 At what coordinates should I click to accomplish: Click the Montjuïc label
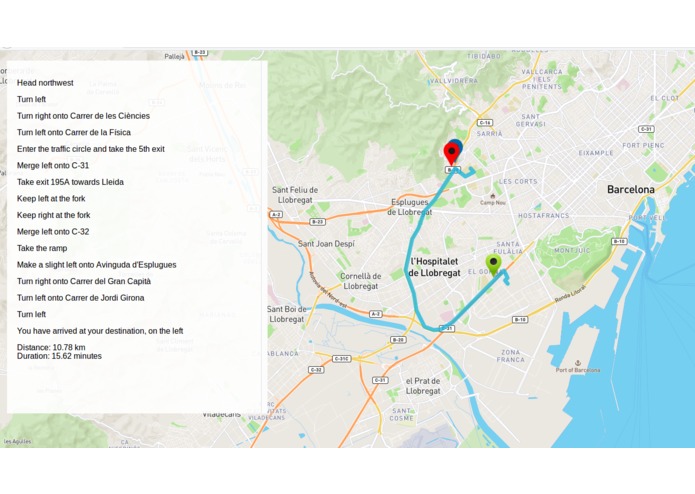pyautogui.click(x=572, y=250)
